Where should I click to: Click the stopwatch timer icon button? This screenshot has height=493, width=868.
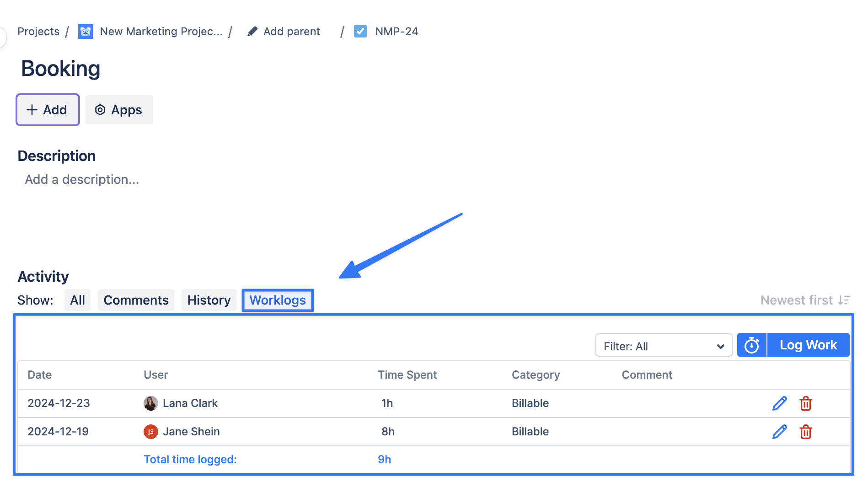click(751, 345)
